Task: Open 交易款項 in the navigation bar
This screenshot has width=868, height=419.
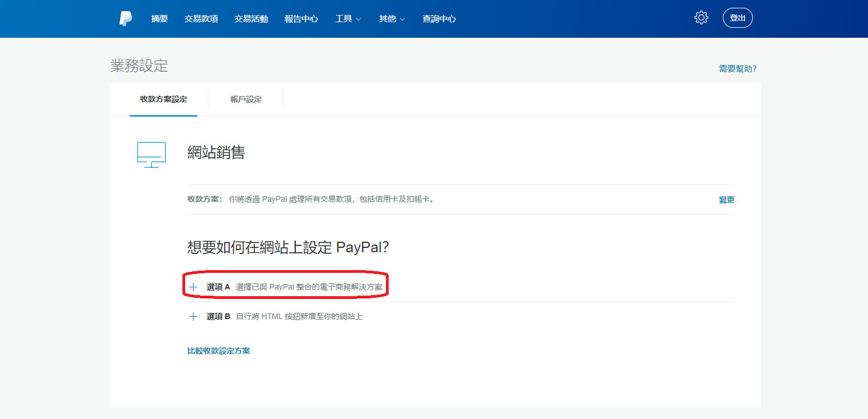Action: coord(201,19)
